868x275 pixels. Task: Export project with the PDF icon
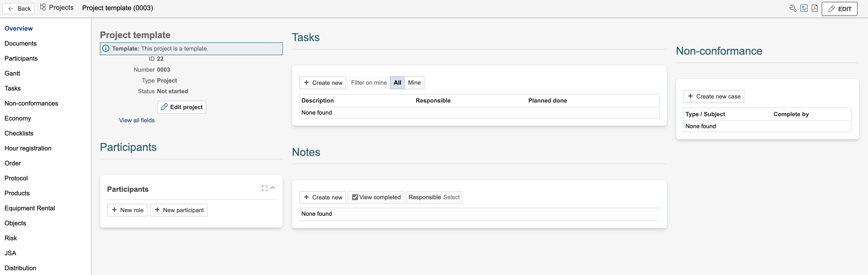click(814, 8)
